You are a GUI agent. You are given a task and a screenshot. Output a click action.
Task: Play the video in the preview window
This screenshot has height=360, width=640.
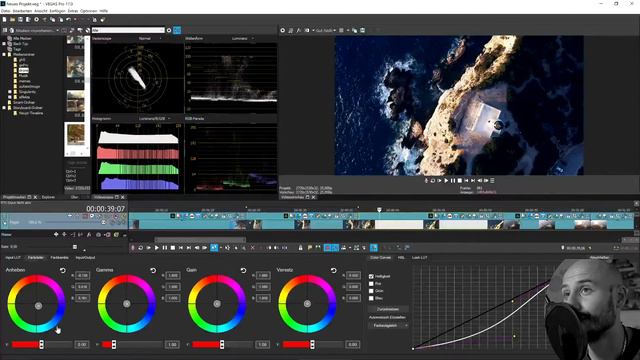click(446, 180)
